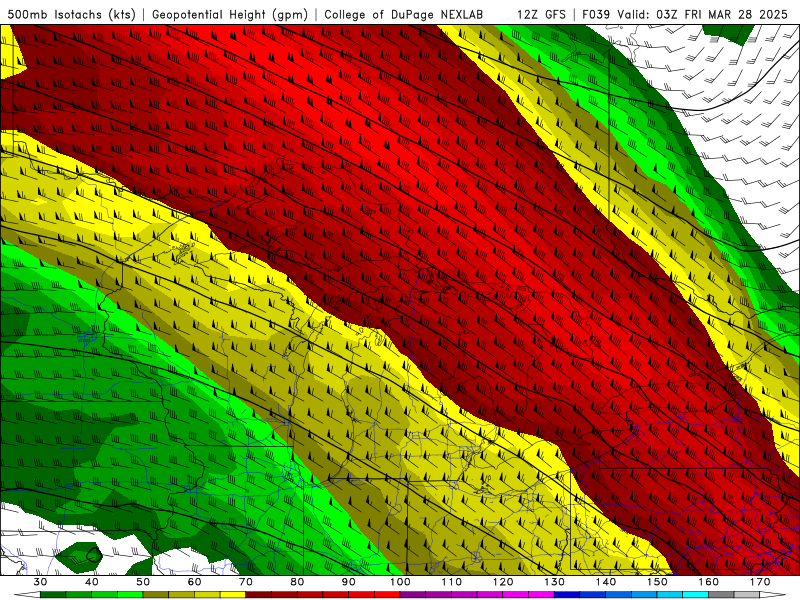Click the 'F039' forecast hour text

(596, 14)
